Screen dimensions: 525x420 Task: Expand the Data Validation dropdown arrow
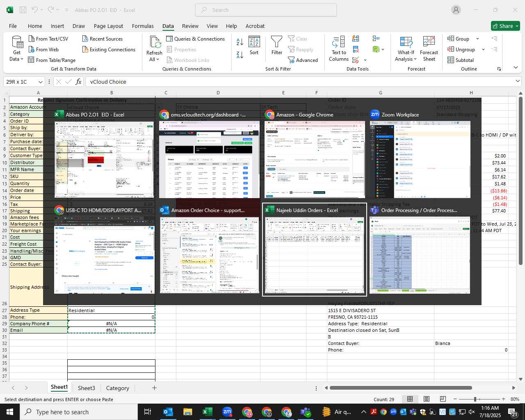(x=365, y=60)
